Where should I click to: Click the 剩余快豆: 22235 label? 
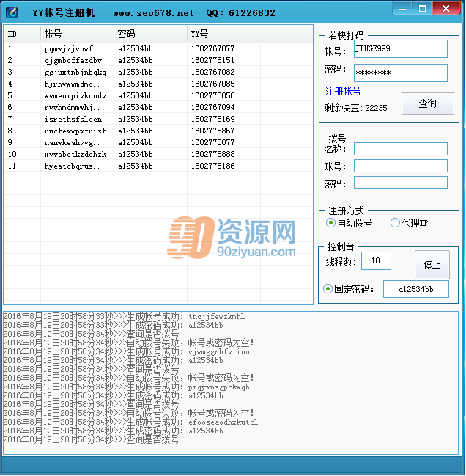(x=355, y=108)
